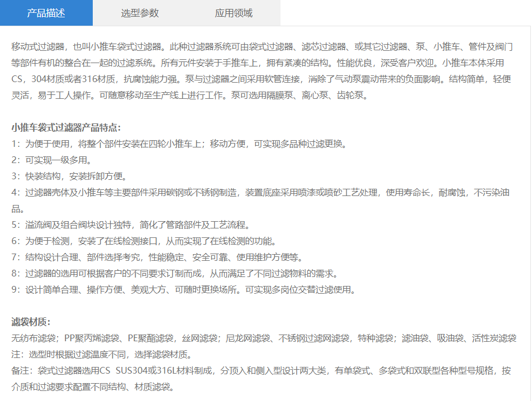Click the remark 备注：袋式过滤器选用CS
The image size is (532, 401).
click(261, 370)
